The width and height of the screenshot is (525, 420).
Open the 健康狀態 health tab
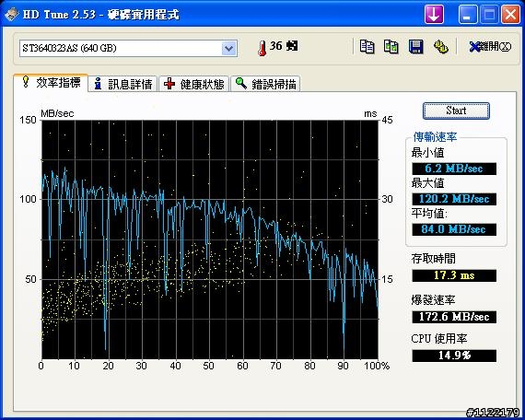point(194,84)
